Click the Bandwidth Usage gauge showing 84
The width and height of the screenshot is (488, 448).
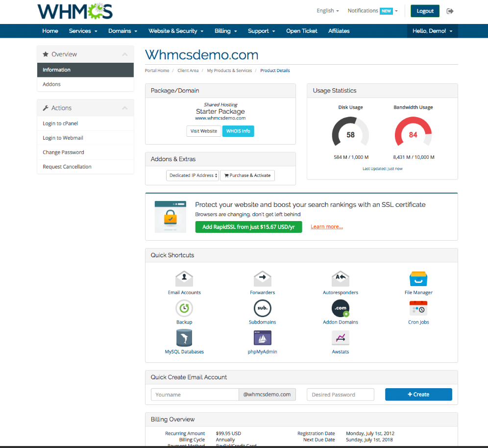click(x=413, y=132)
